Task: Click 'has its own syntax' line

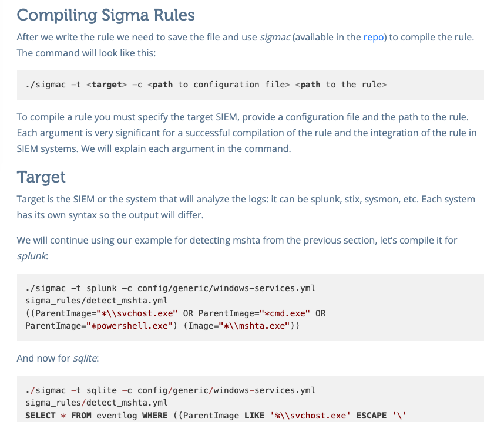Action: point(110,215)
